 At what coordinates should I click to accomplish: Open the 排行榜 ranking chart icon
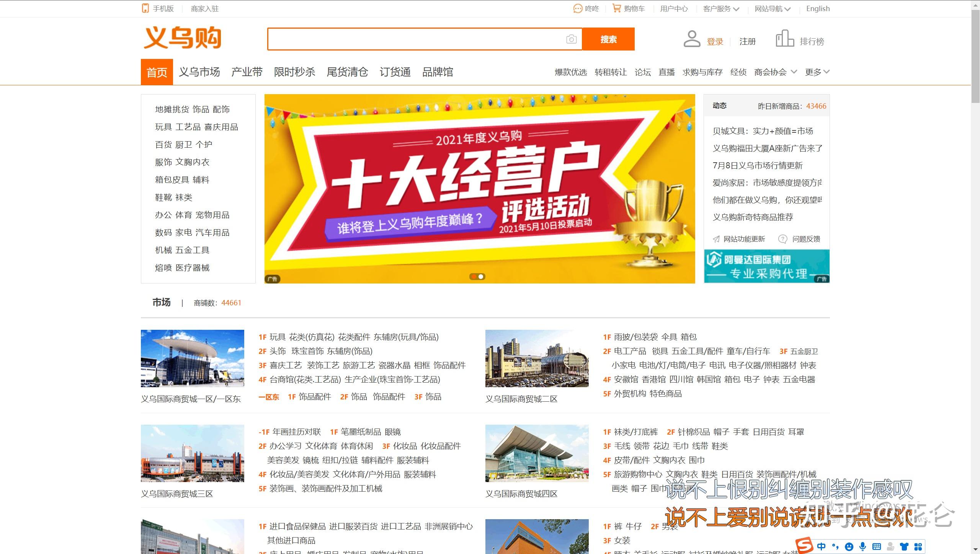click(785, 38)
